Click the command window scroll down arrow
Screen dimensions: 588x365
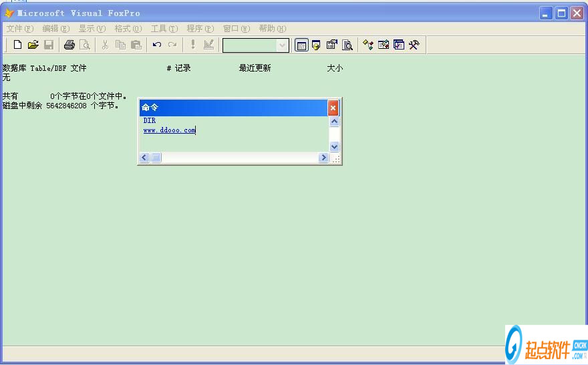point(334,146)
